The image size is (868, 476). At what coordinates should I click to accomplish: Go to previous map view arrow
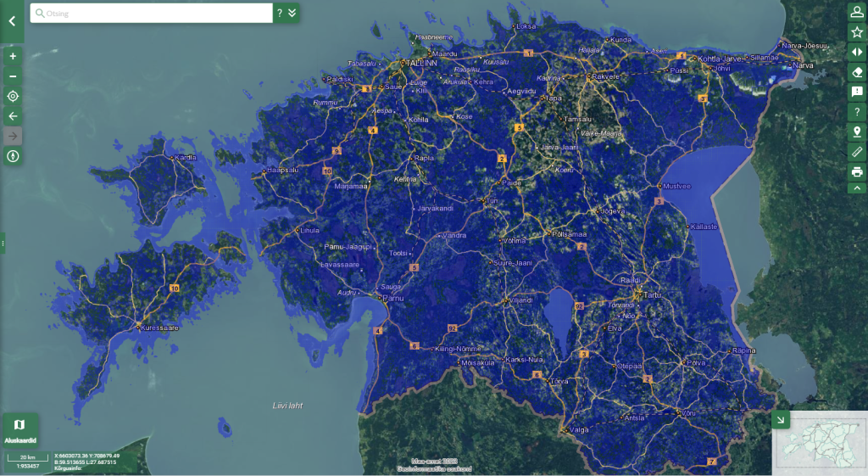[x=13, y=115]
